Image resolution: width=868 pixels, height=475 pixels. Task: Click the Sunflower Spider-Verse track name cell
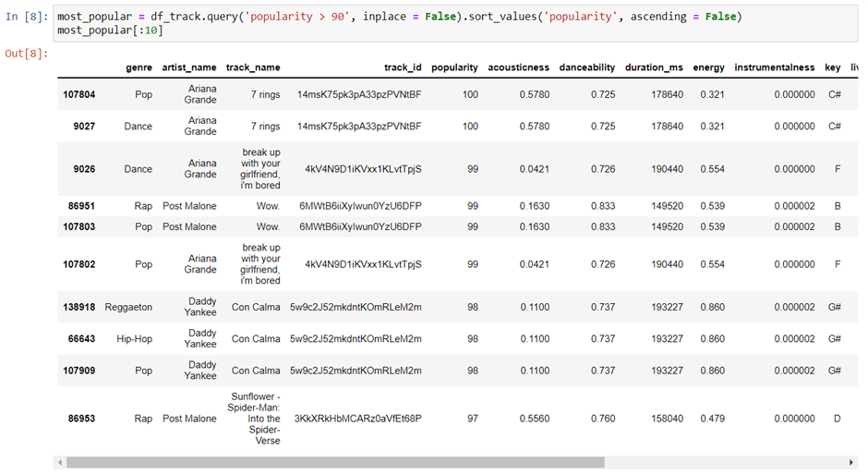(255, 419)
